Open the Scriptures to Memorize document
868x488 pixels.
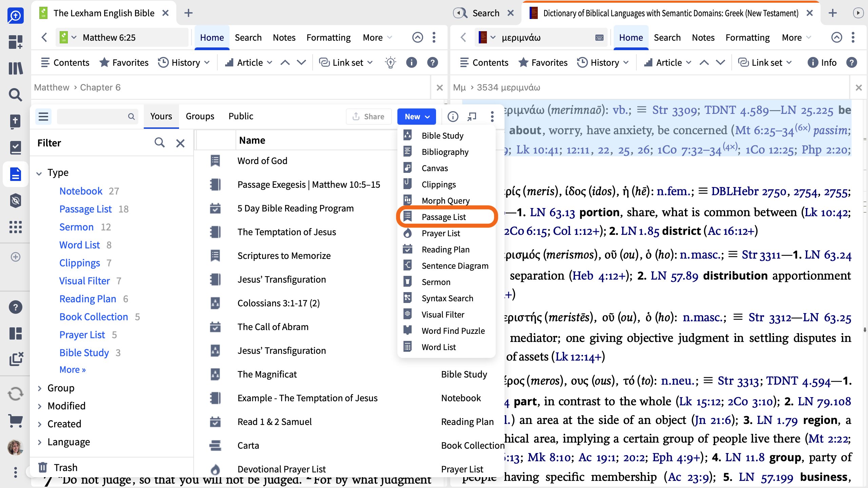pos(284,256)
